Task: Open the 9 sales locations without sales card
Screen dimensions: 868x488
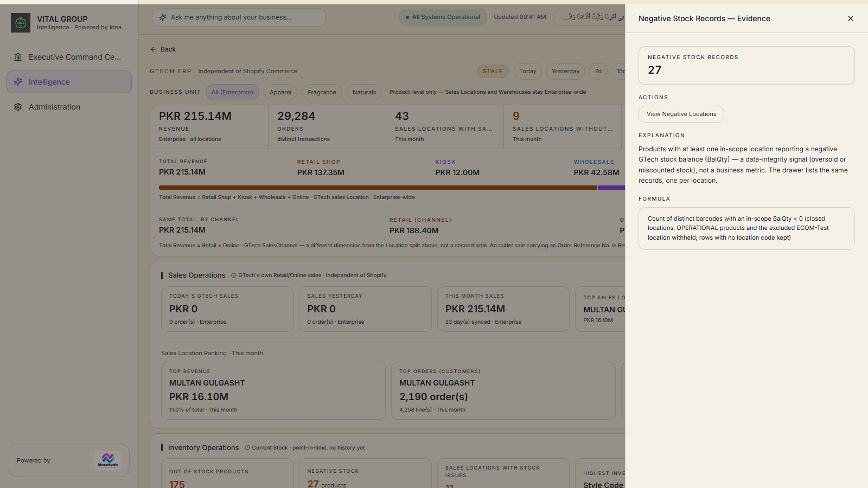Action: tap(563, 127)
